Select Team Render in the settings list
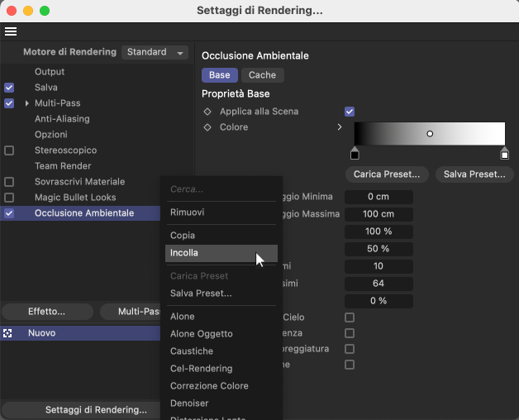Viewport: 519px width, 420px height. (x=63, y=166)
